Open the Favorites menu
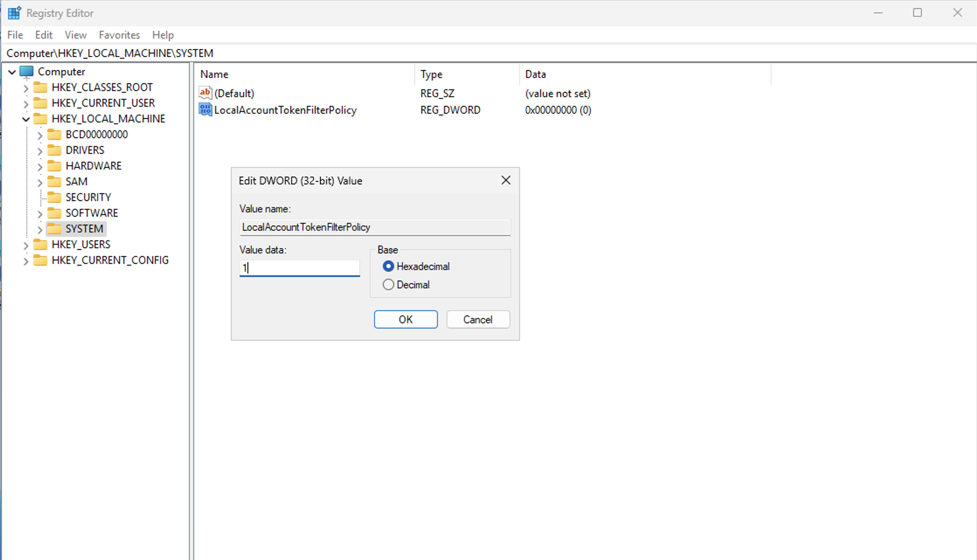This screenshot has height=560, width=977. [x=119, y=35]
